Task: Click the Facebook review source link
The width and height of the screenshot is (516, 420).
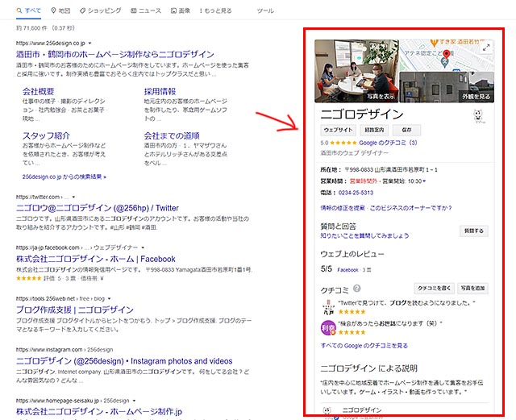Action: coord(347,270)
